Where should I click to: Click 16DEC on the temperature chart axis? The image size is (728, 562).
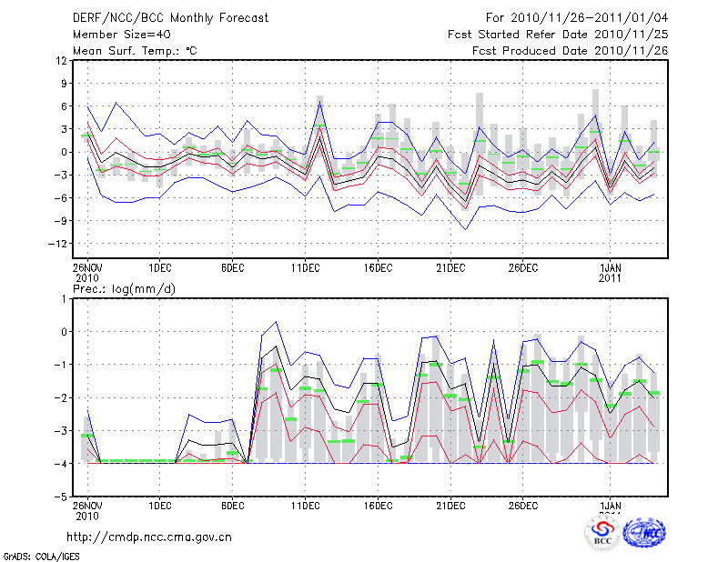point(378,268)
